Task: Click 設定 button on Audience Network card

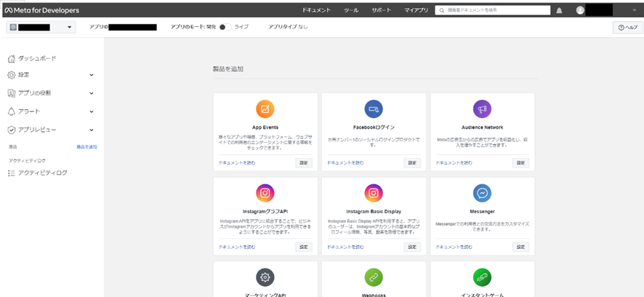Action: tap(520, 163)
